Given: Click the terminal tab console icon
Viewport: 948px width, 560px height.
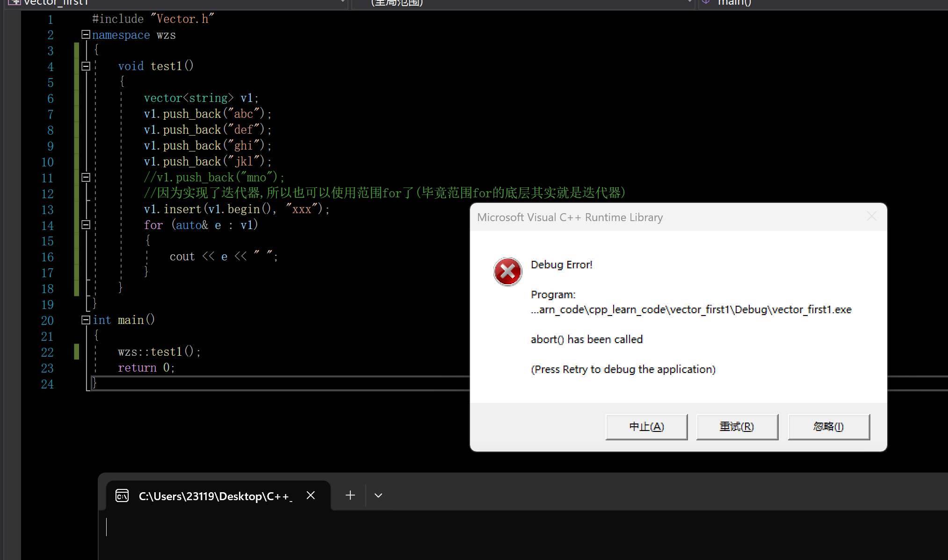Looking at the screenshot, I should 122,496.
